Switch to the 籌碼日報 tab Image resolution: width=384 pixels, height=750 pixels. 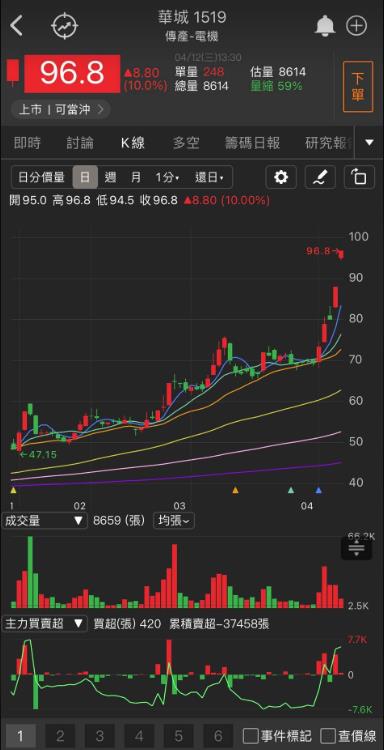click(x=252, y=143)
